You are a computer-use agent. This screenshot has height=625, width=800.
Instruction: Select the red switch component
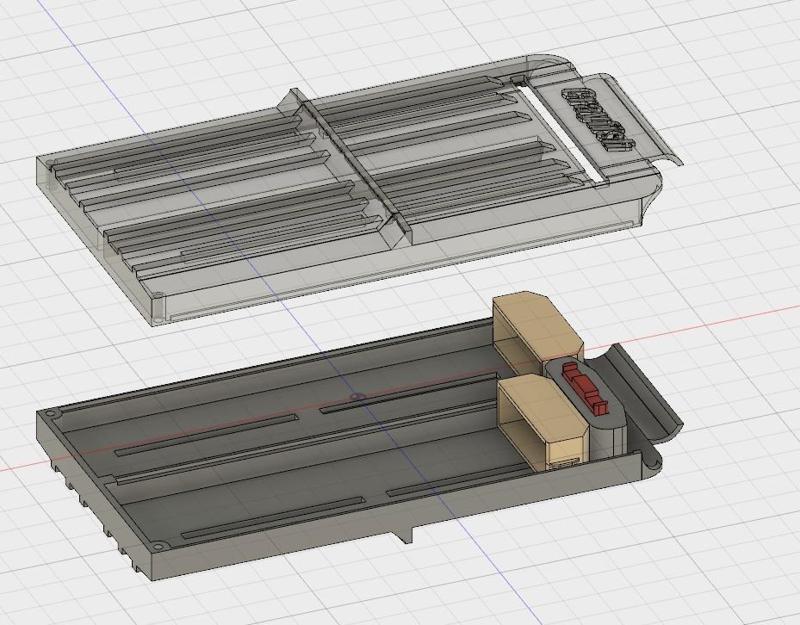586,388
